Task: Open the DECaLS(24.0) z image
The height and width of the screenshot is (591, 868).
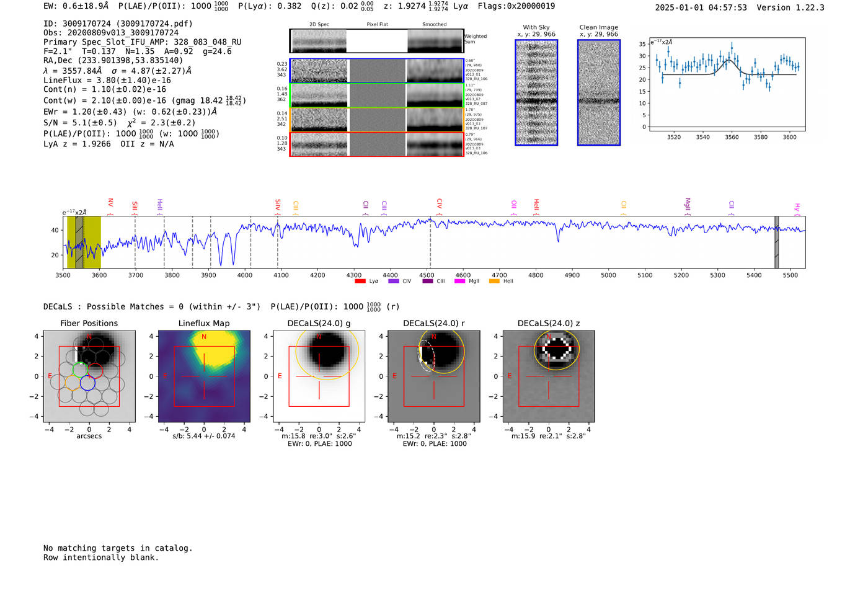Action: [549, 376]
